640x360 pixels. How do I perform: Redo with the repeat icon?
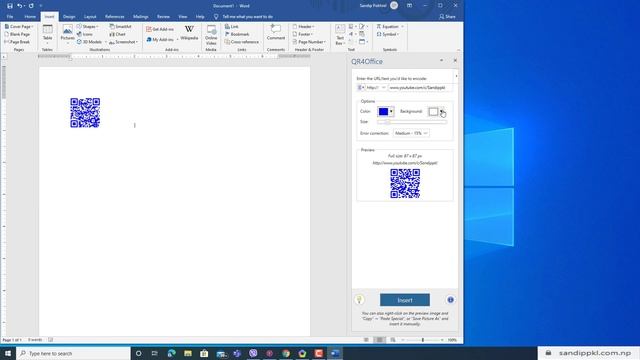click(31, 6)
